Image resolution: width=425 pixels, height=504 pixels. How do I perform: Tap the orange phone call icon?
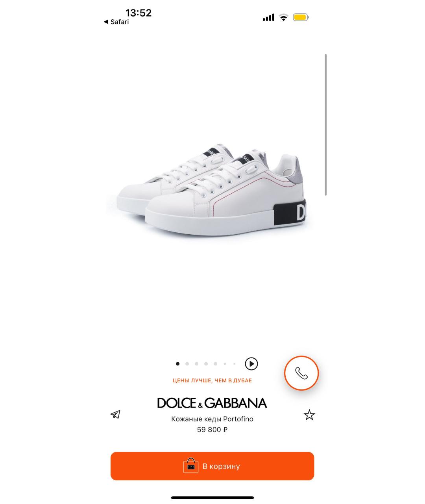(301, 373)
